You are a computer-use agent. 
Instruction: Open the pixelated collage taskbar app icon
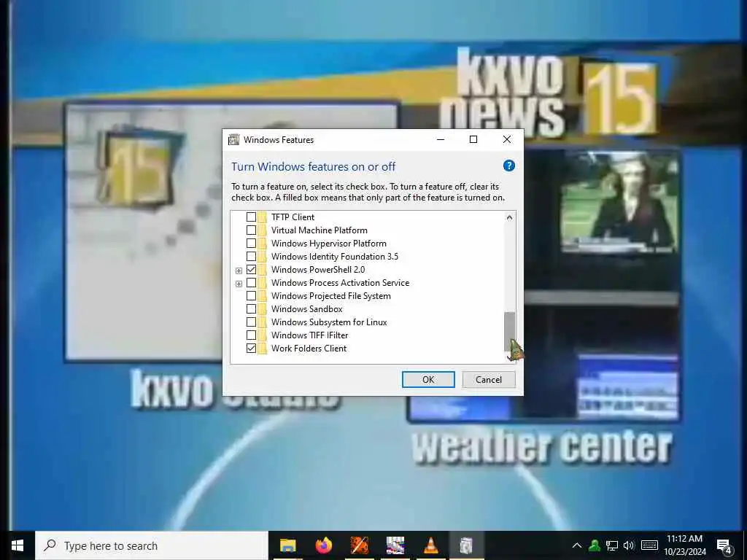click(x=395, y=545)
